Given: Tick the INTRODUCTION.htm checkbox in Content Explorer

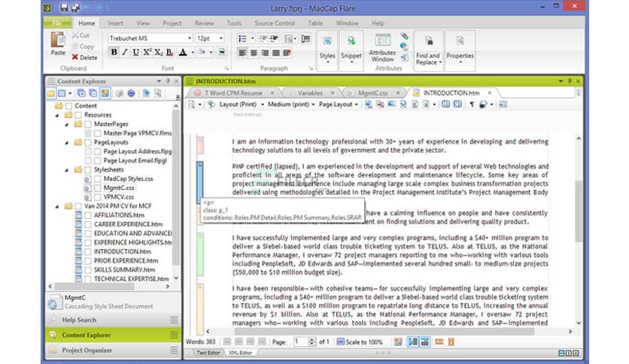Looking at the screenshot, I should point(88,251).
